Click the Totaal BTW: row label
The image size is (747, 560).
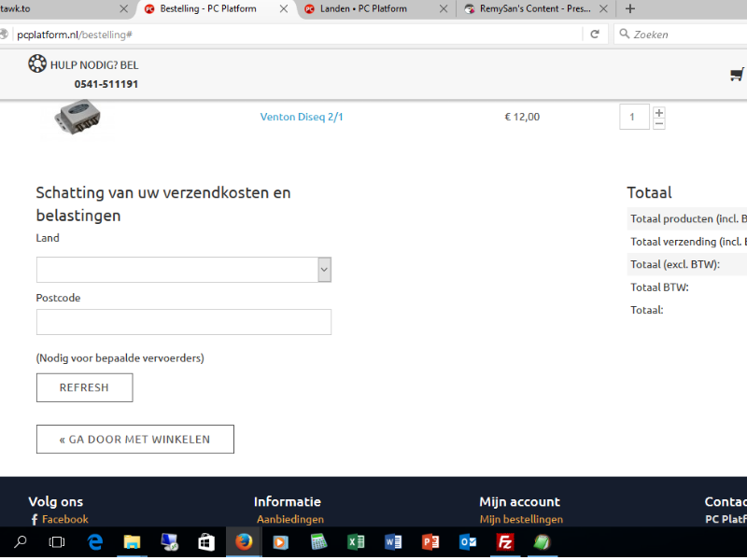(x=659, y=287)
